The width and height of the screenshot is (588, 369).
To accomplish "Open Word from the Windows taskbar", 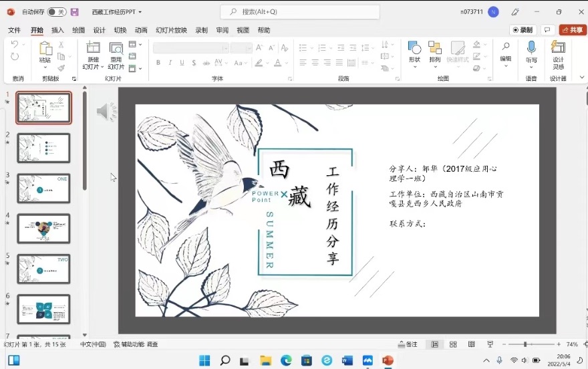I will click(347, 360).
